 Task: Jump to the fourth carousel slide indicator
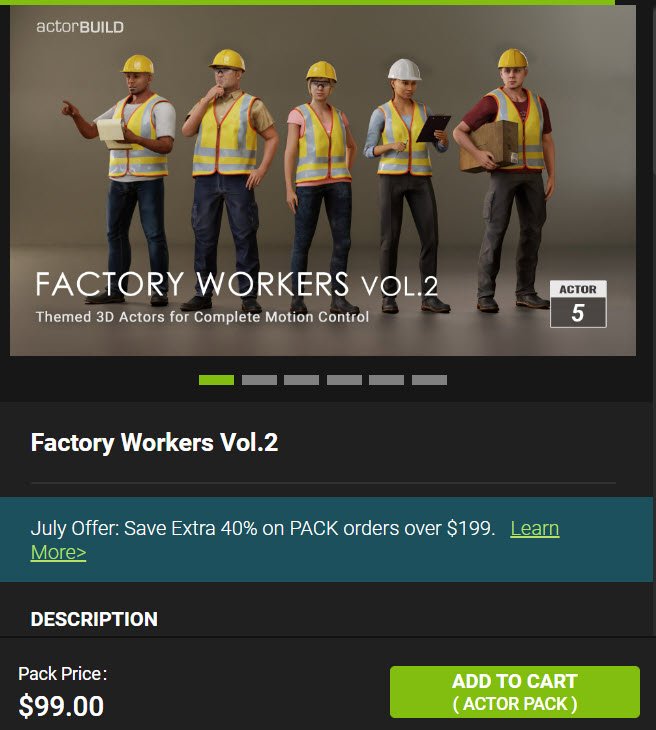tap(345, 380)
